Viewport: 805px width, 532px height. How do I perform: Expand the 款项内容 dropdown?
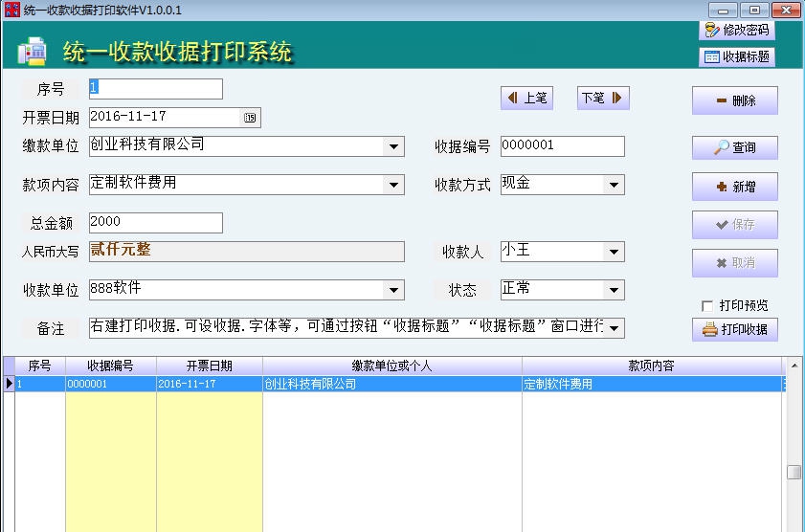(x=393, y=186)
